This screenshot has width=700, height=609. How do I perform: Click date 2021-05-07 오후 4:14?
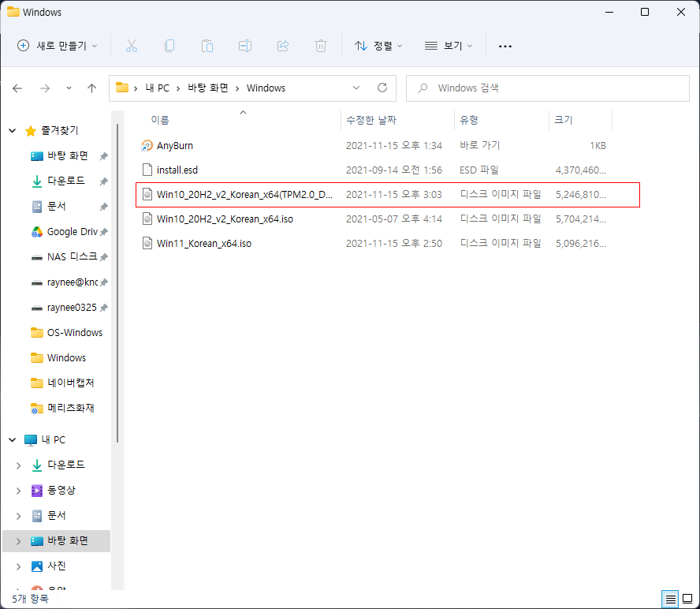tap(394, 219)
